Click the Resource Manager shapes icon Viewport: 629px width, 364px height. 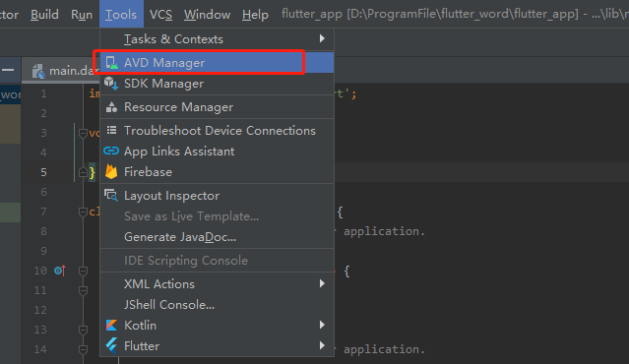point(111,107)
